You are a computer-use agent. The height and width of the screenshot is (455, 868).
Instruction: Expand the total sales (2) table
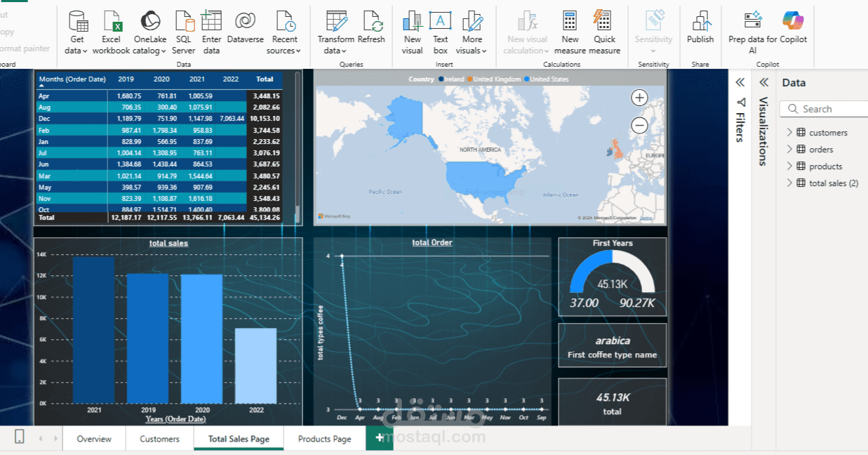tap(789, 183)
